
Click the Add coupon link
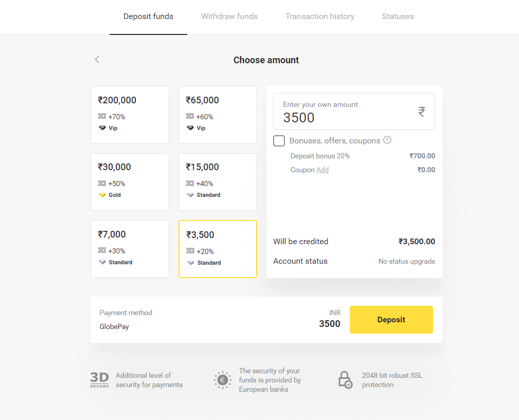[x=323, y=170]
